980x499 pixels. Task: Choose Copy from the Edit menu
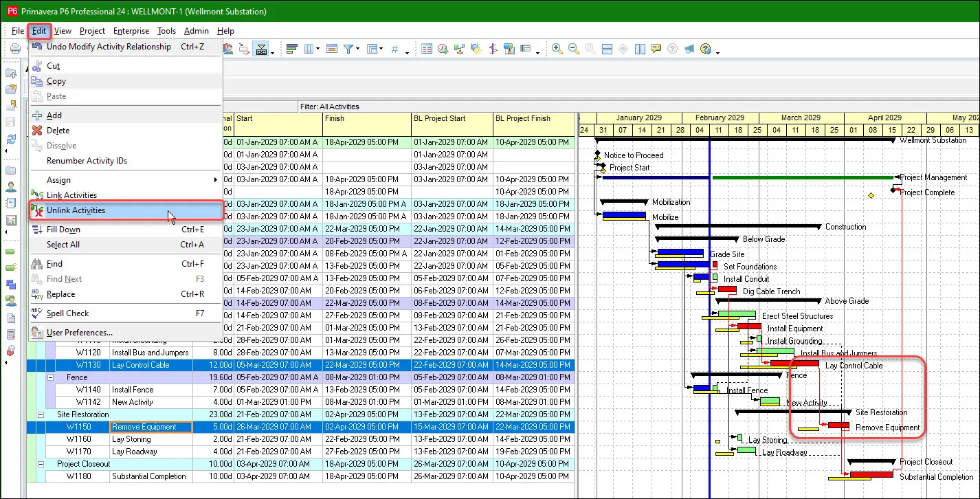[126, 81]
